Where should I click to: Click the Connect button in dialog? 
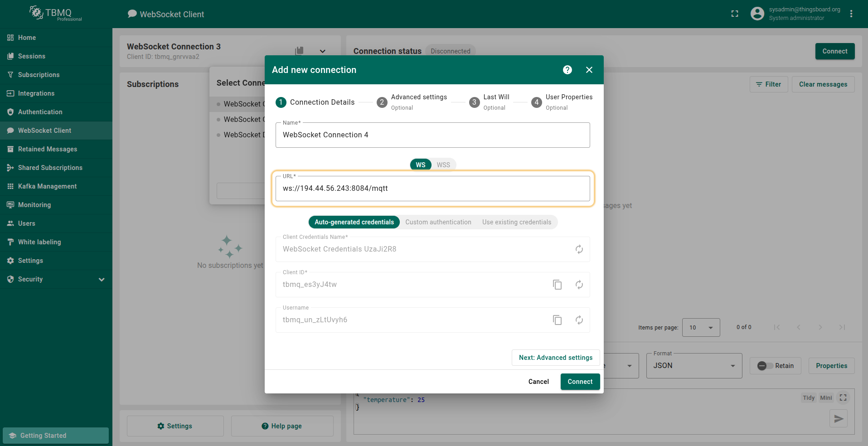580,382
